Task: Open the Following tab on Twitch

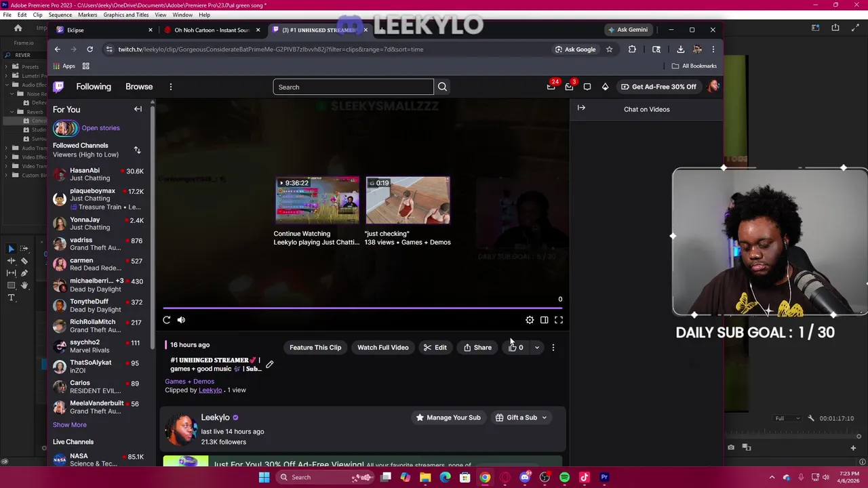Action: pos(94,87)
